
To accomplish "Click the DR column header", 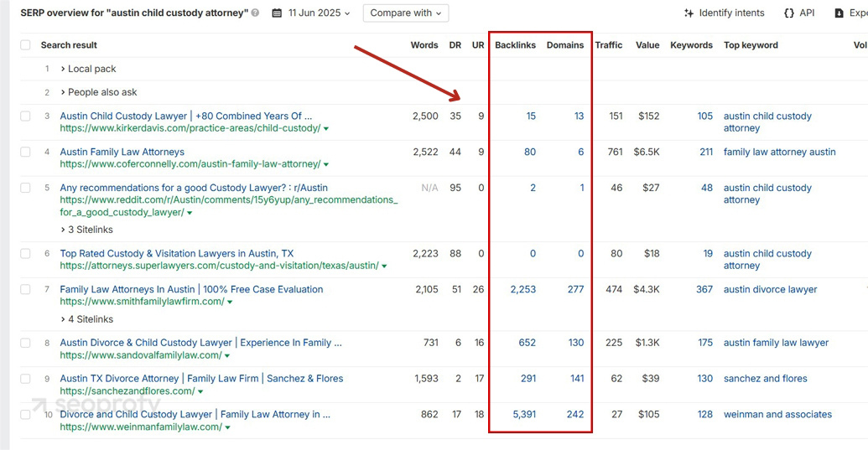I will pyautogui.click(x=455, y=45).
